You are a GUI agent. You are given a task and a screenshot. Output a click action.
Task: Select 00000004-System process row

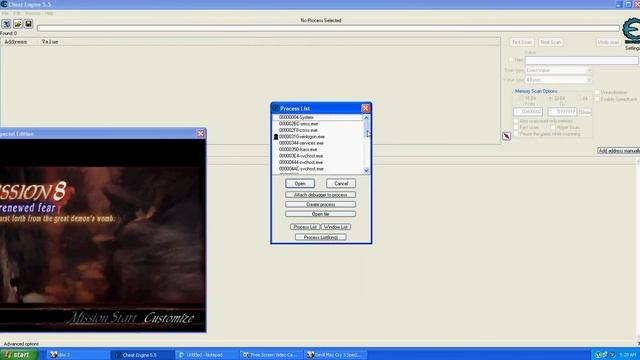coord(318,117)
